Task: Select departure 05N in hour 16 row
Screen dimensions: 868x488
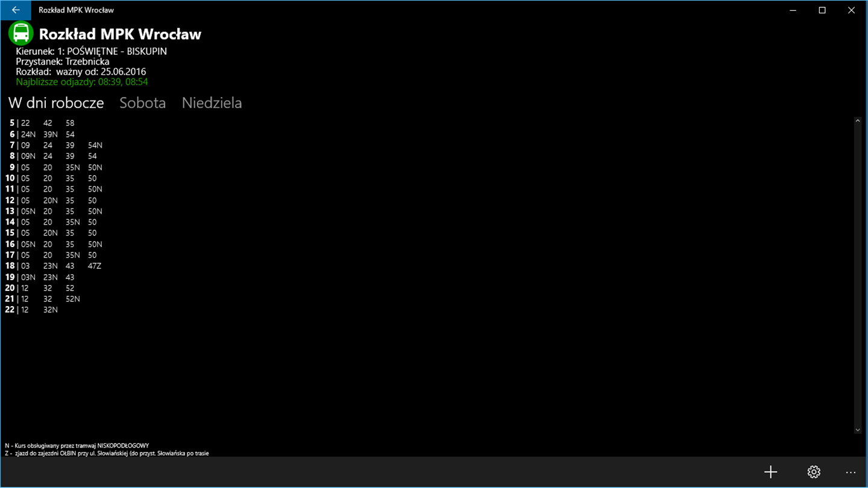Action: click(28, 244)
